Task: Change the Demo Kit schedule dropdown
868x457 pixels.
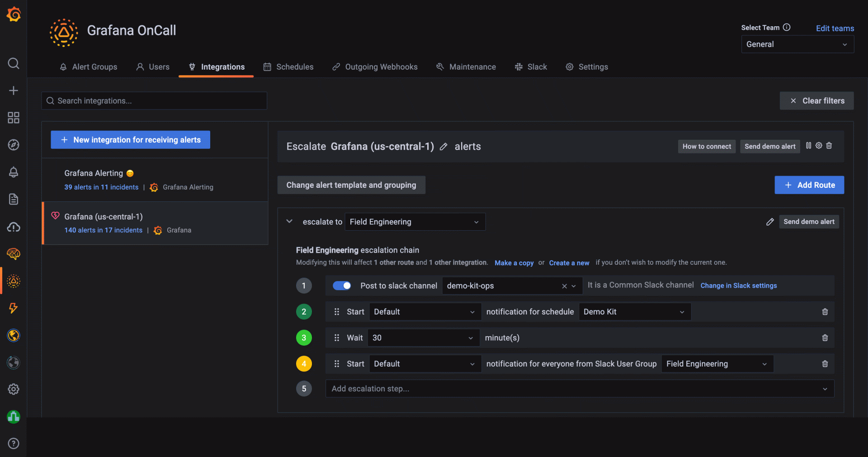Action: (x=634, y=311)
